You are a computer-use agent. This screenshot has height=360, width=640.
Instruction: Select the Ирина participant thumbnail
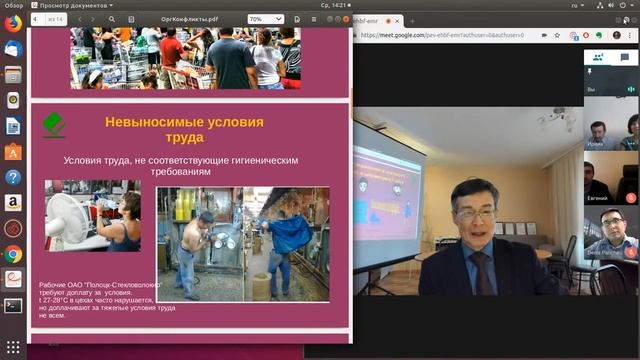(611, 124)
